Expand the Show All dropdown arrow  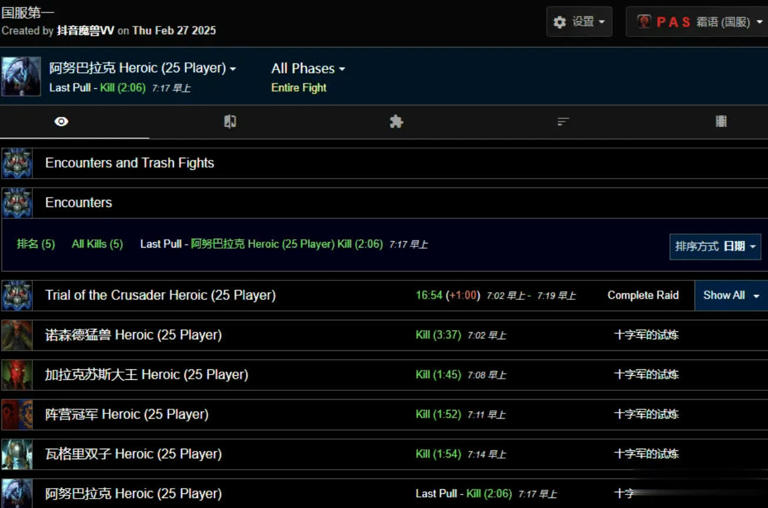pos(756,296)
